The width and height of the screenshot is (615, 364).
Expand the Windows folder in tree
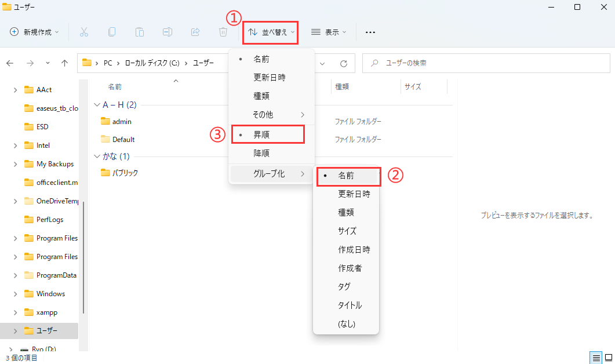click(16, 294)
